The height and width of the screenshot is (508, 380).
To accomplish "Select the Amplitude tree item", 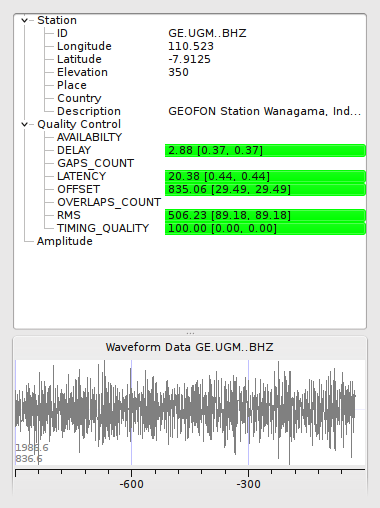I will pyautogui.click(x=65, y=241).
